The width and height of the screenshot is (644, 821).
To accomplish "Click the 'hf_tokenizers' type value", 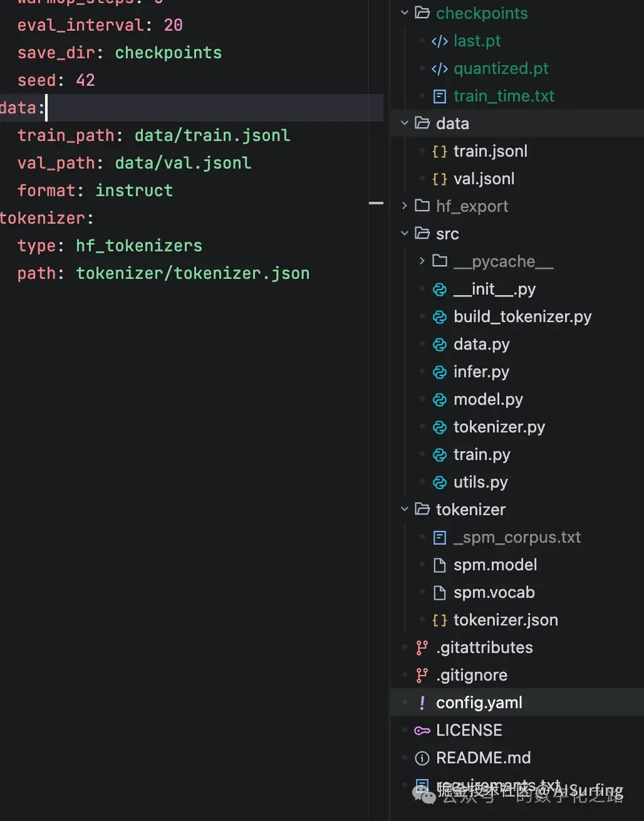I will 139,246.
